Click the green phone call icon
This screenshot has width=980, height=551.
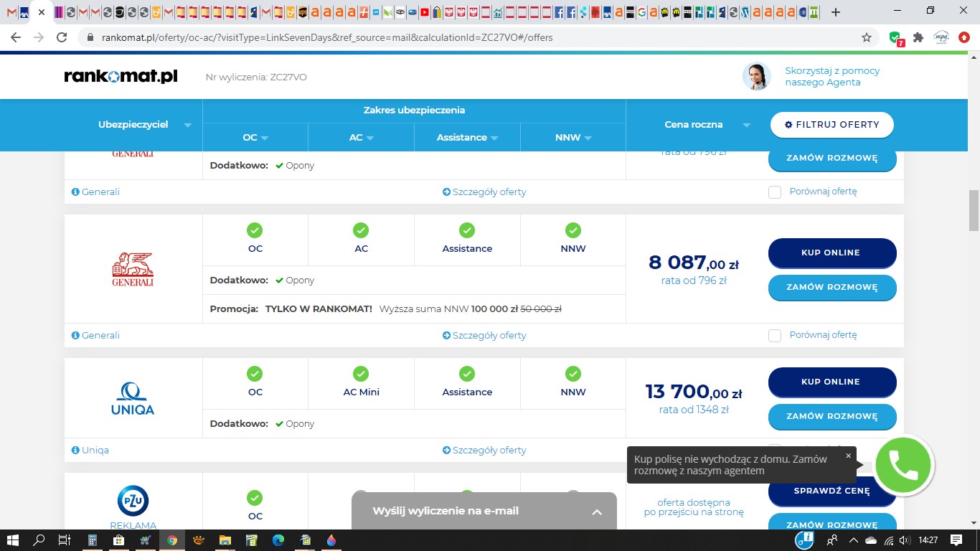903,465
